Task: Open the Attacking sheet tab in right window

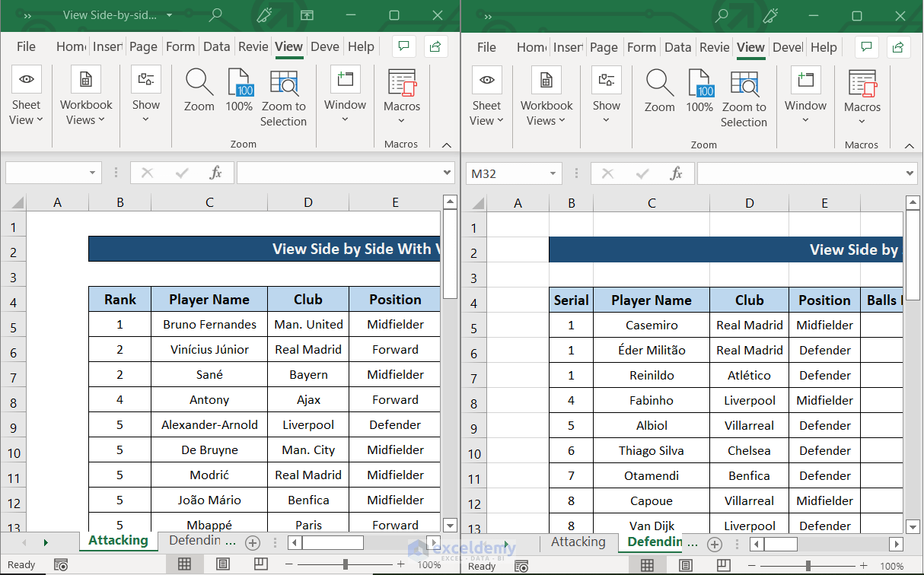Action: click(x=578, y=542)
